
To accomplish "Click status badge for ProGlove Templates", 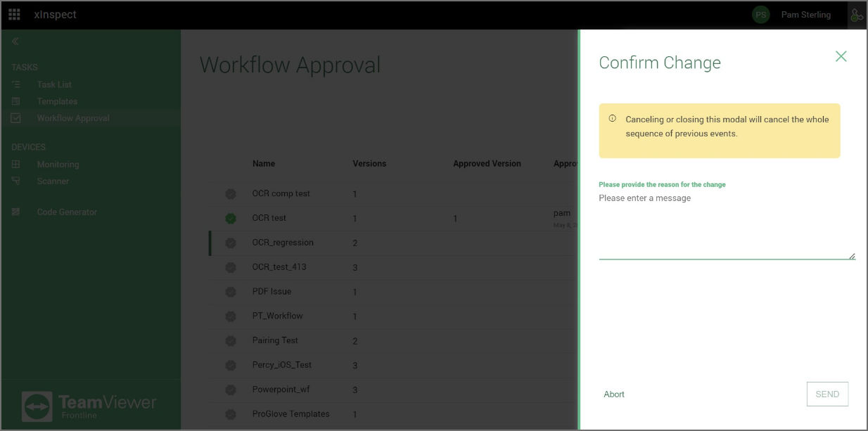I will coord(231,414).
